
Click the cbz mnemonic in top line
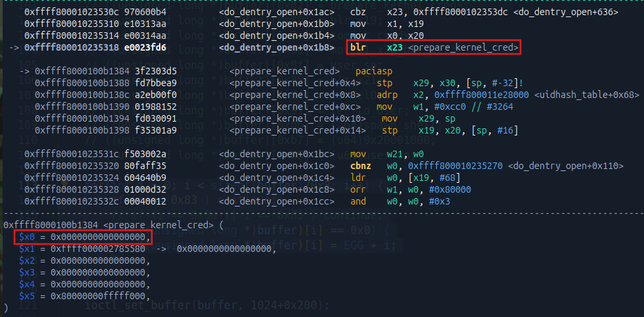click(359, 12)
